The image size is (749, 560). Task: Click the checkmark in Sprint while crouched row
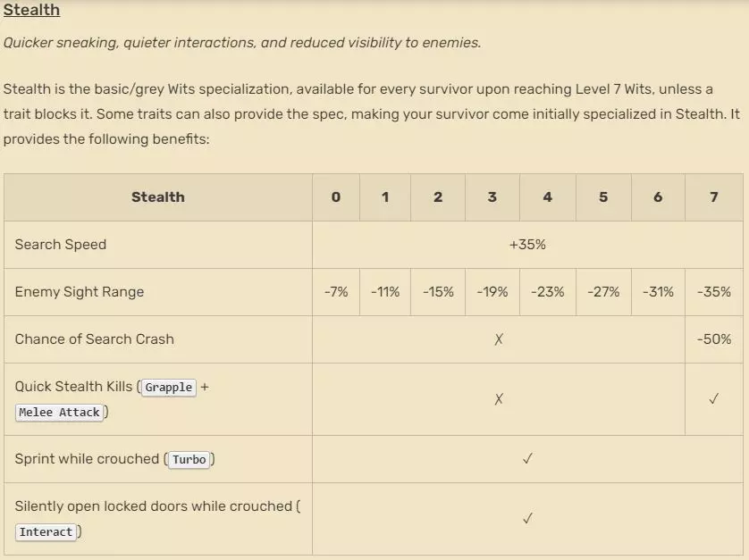(x=527, y=459)
